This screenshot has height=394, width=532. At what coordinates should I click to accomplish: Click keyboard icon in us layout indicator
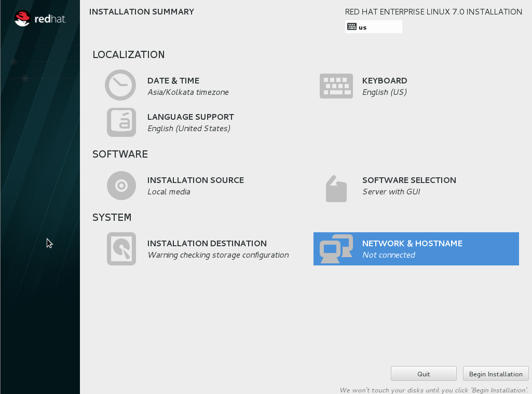pyautogui.click(x=352, y=27)
